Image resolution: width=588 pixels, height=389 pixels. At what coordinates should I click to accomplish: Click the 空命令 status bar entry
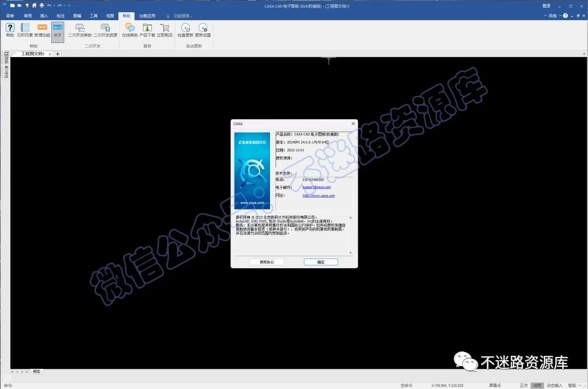coord(406,385)
